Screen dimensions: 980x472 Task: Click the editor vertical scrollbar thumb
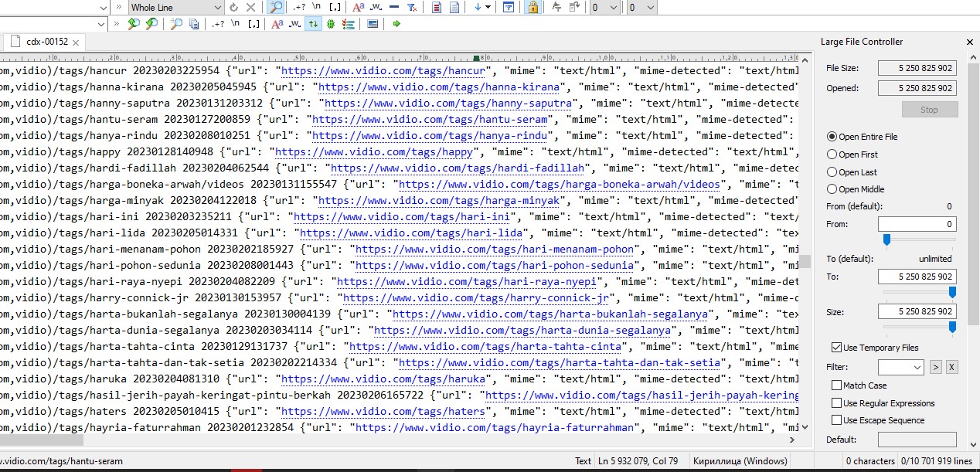(x=805, y=261)
